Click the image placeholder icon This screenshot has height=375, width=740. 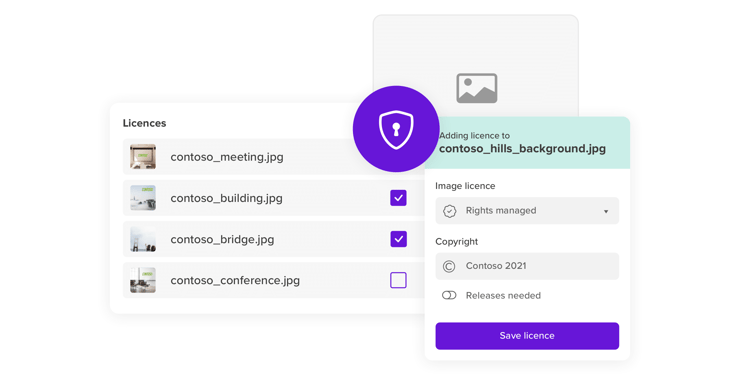coord(477,88)
